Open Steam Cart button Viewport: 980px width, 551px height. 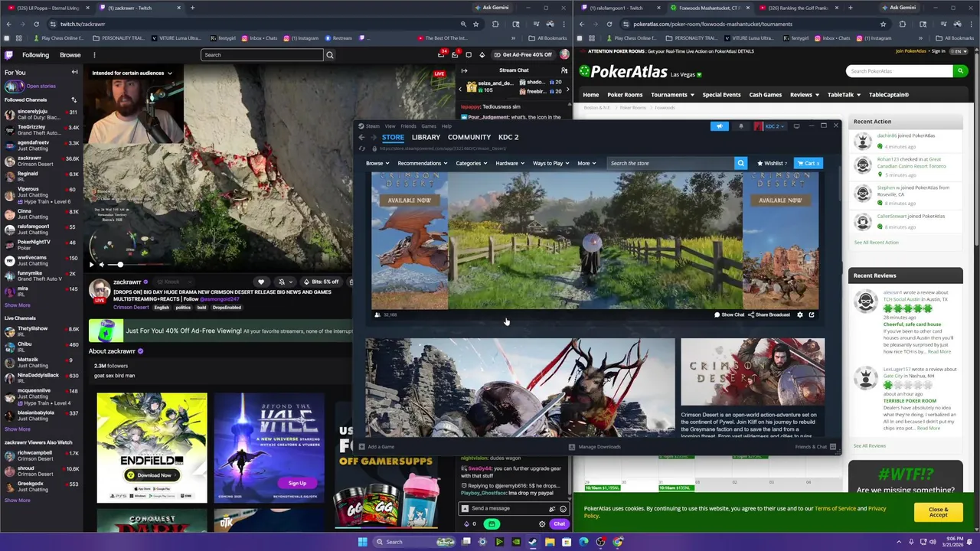click(x=808, y=163)
